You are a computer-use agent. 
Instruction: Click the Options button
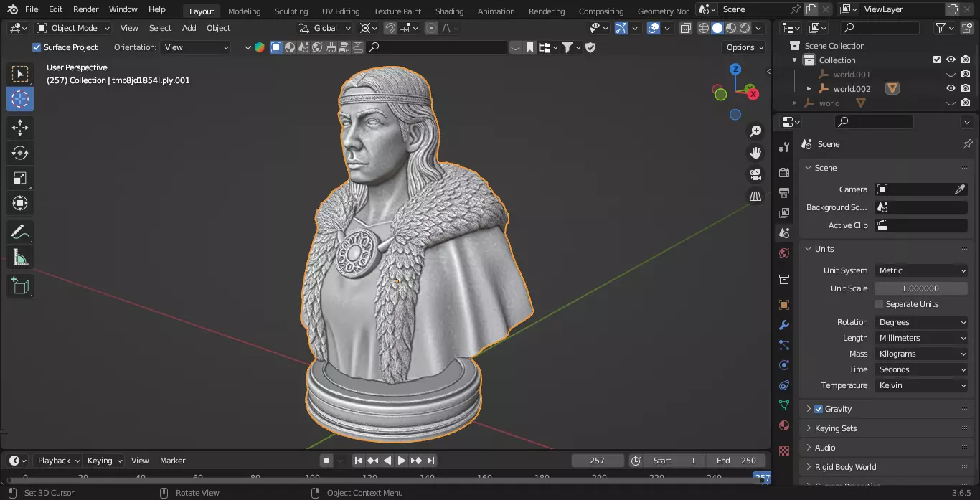745,47
